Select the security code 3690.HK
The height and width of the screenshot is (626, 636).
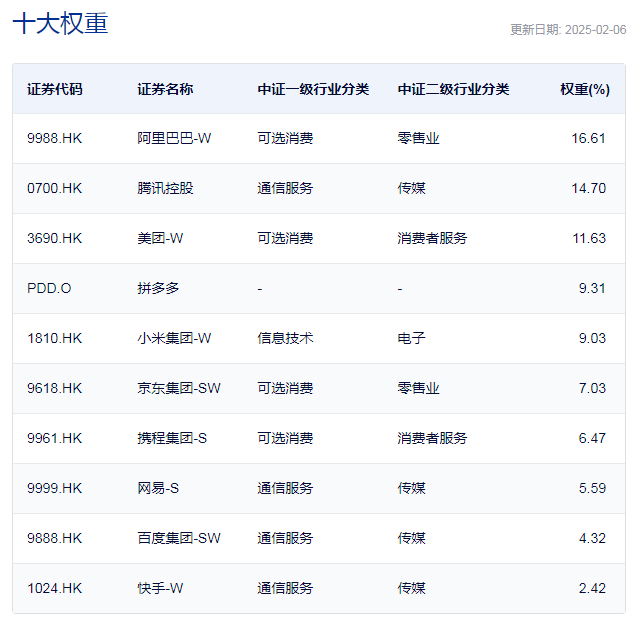54,238
